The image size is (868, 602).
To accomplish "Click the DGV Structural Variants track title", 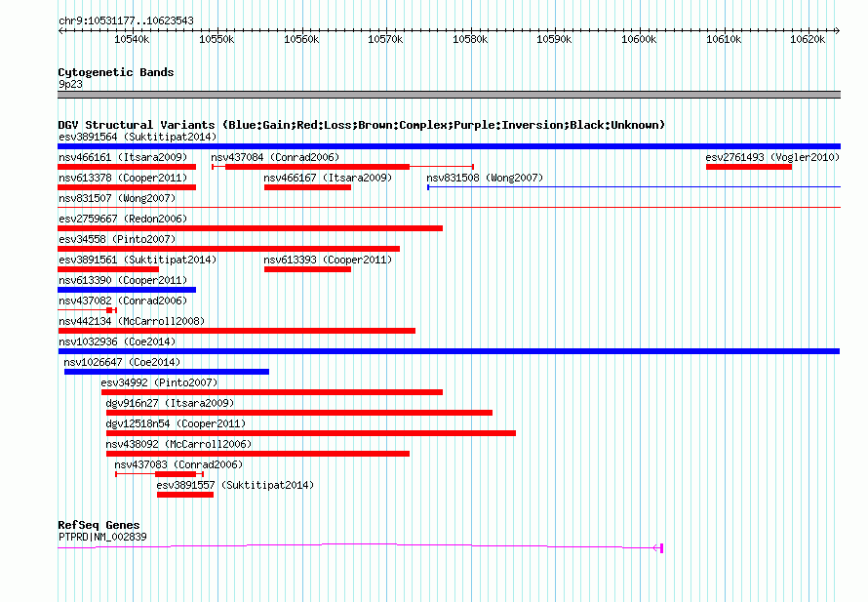I will pyautogui.click(x=362, y=125).
